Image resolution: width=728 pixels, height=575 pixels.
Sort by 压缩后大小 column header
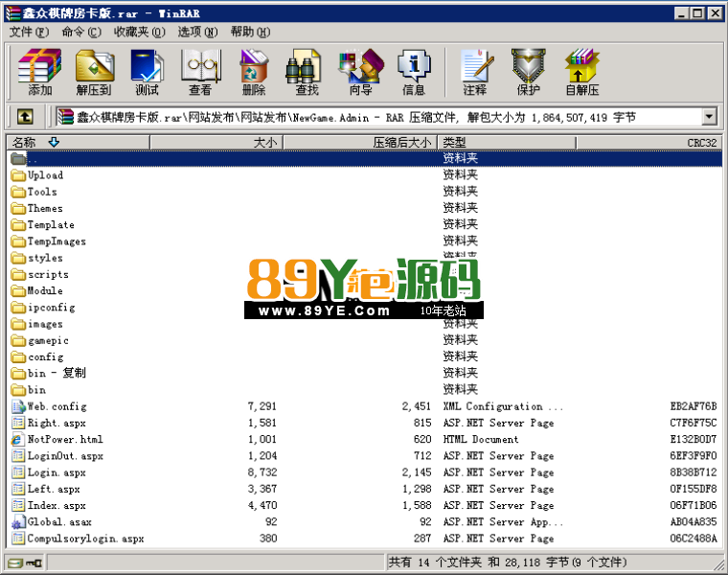coord(360,142)
